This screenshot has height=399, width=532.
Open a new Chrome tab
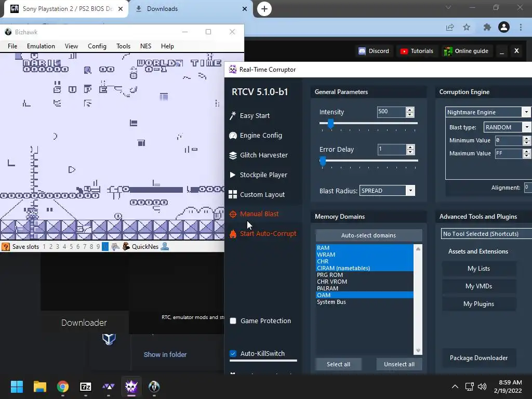click(264, 9)
